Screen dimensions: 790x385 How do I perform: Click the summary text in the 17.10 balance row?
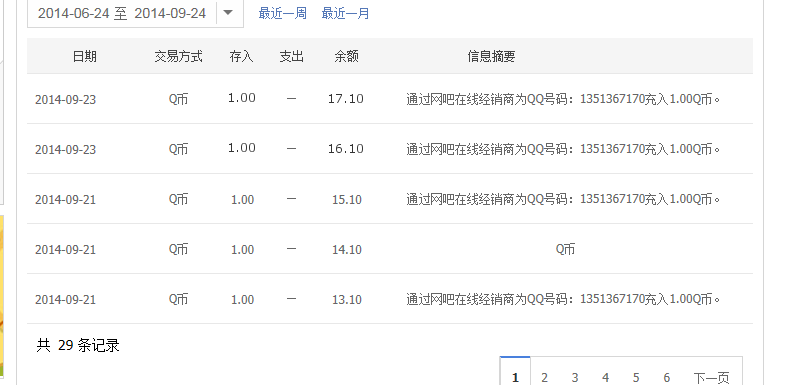pos(563,99)
